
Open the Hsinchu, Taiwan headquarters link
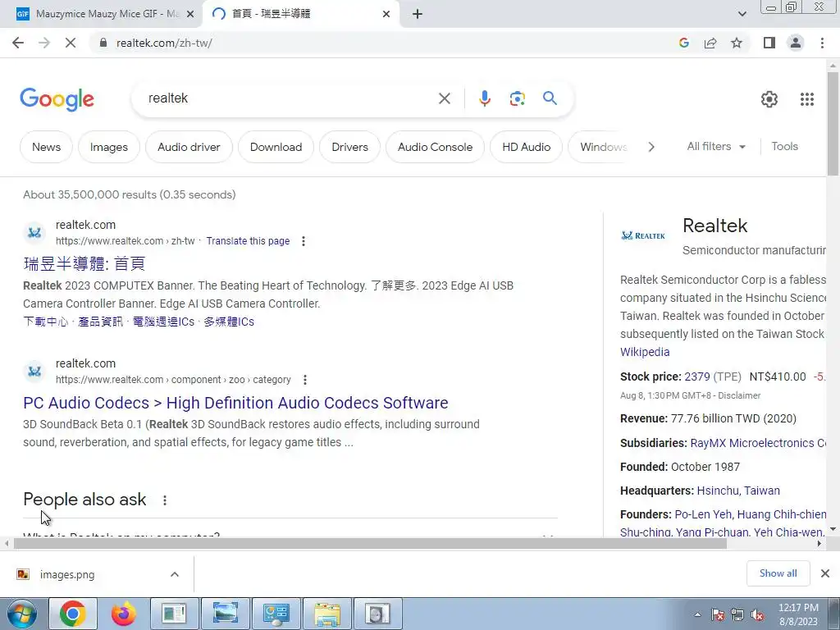click(738, 491)
